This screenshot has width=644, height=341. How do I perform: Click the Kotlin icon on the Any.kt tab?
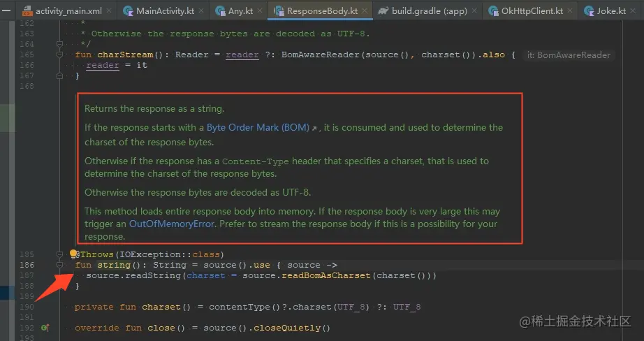pos(220,10)
